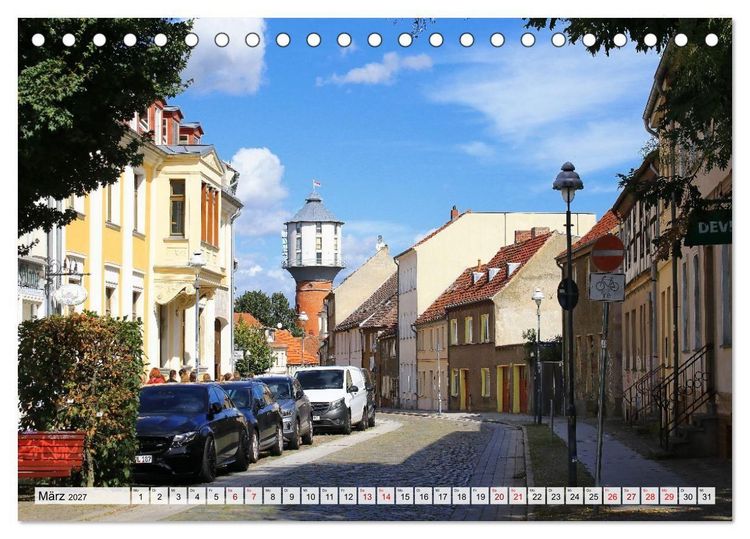
Task: Select day 11 in the date row
Action: pos(329,495)
